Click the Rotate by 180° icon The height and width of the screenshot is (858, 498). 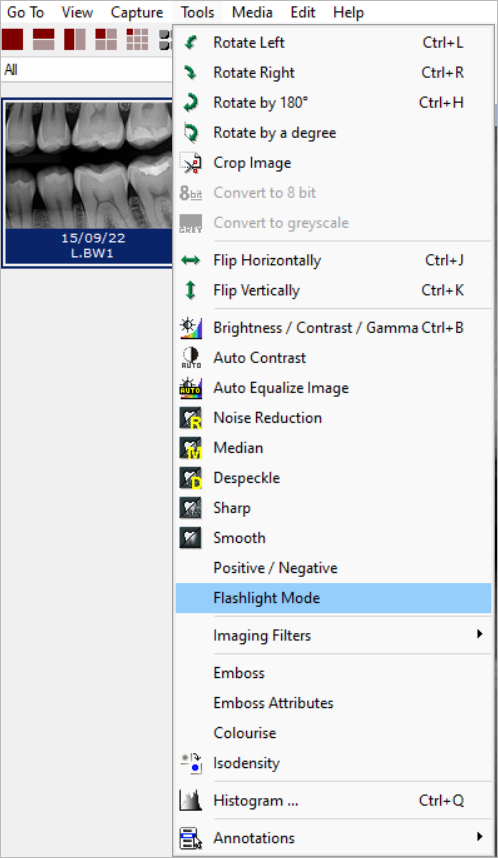(x=190, y=102)
